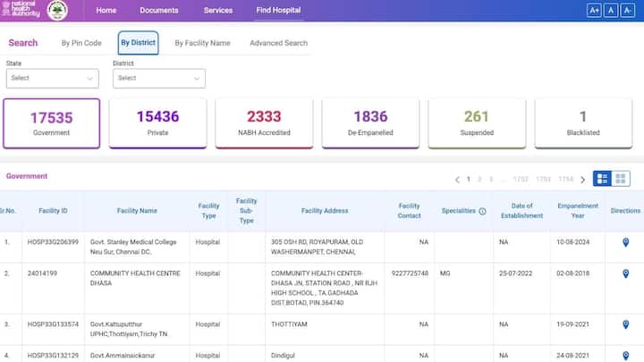The width and height of the screenshot is (644, 362).
Task: Expand the State dropdown
Action: (x=52, y=78)
